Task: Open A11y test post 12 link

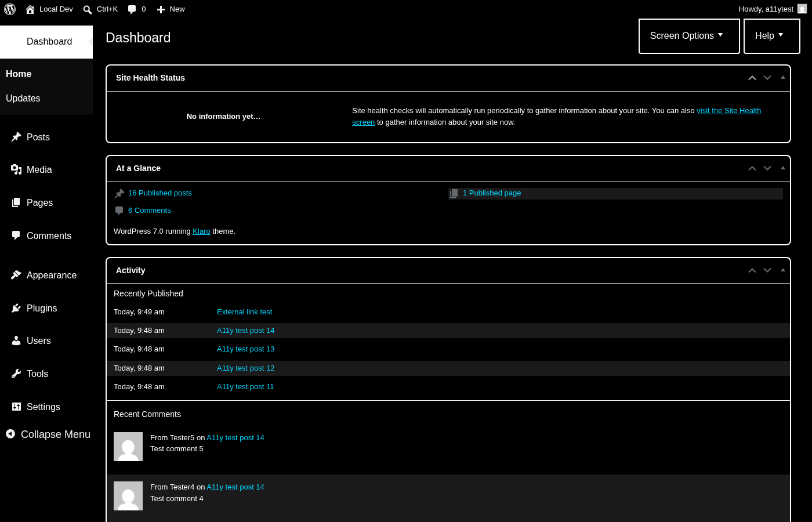Action: [x=245, y=368]
